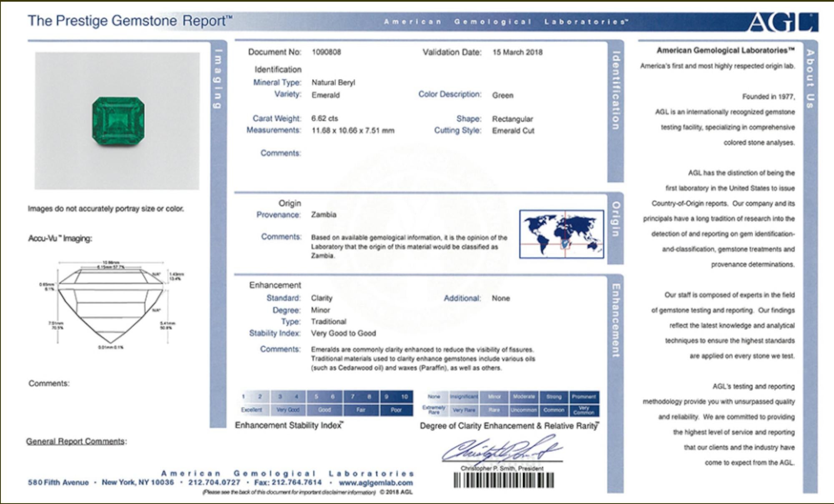This screenshot has height=504, width=834.
Task: Click the validation date '15 March 2018'
Action: point(517,52)
